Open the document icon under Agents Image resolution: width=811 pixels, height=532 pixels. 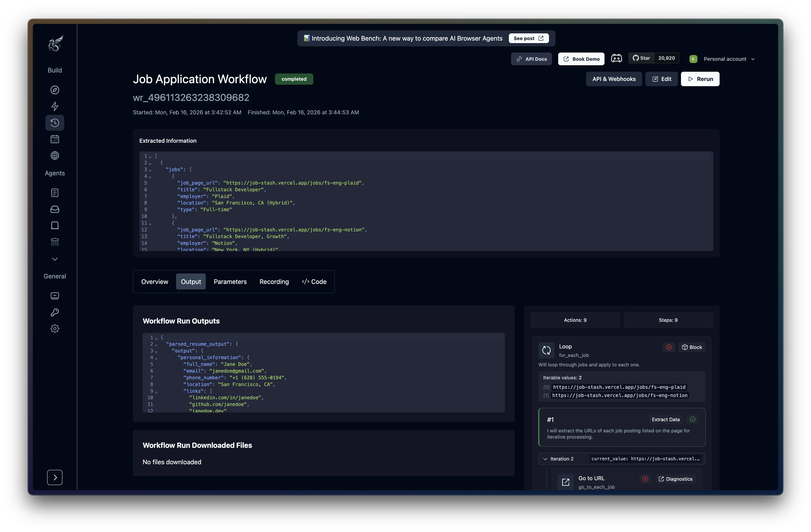coord(55,193)
